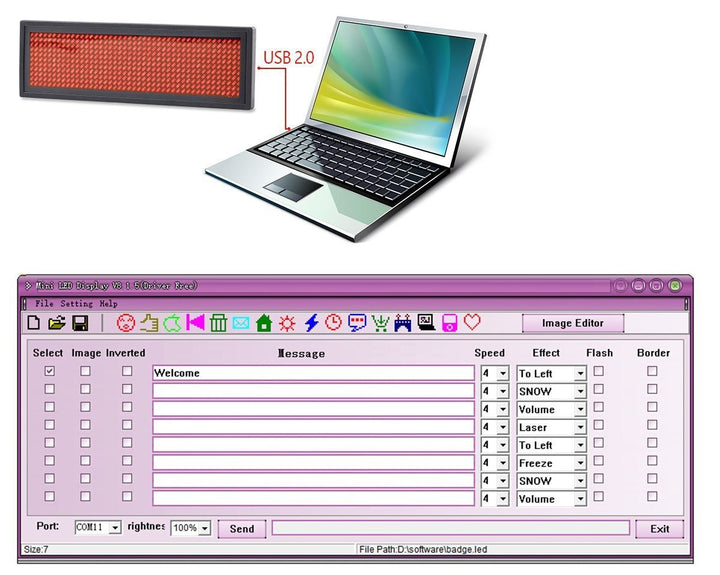Click the Save floppy disk icon

[80, 323]
